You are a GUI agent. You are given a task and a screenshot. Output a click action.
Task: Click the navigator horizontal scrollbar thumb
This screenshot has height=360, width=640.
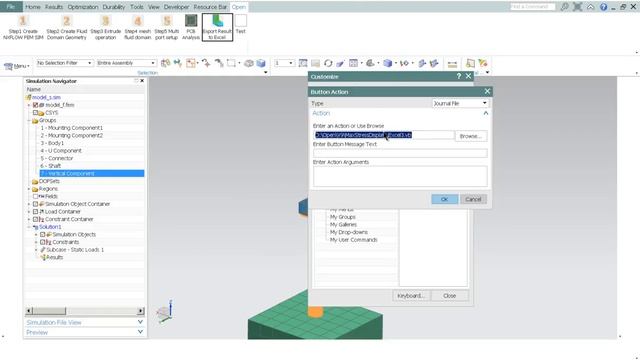(x=49, y=311)
